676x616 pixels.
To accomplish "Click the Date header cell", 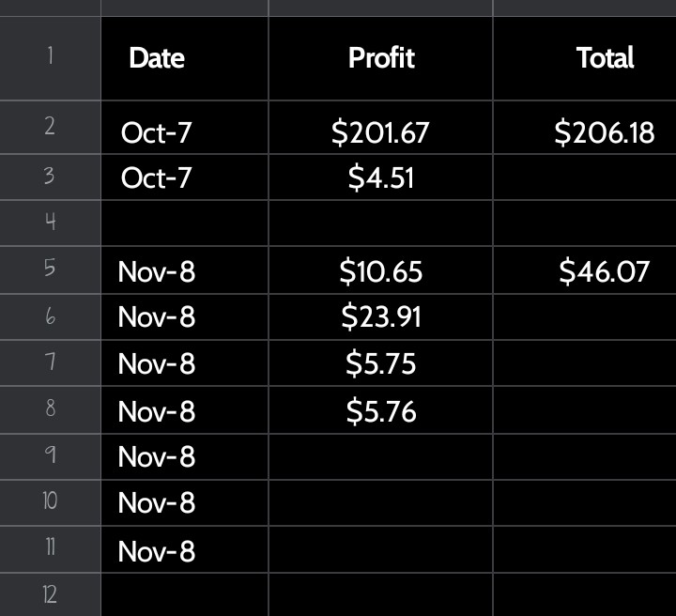I will click(185, 58).
